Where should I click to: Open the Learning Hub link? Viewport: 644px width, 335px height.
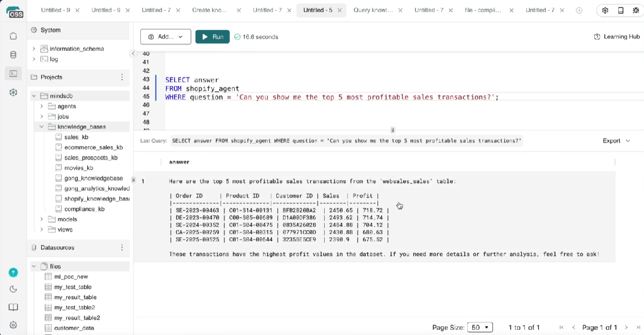[x=617, y=37]
